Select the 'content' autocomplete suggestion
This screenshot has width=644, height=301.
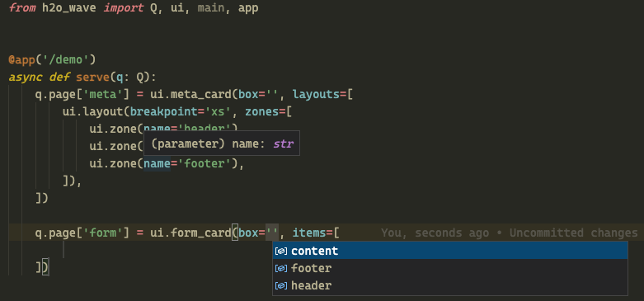click(449, 251)
